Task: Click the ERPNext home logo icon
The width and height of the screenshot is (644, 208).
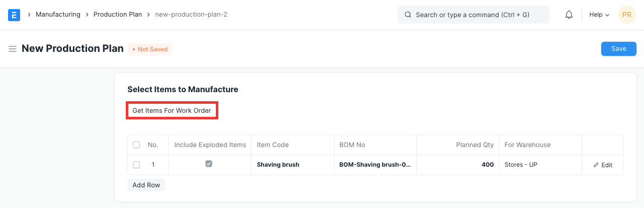Action: tap(14, 15)
